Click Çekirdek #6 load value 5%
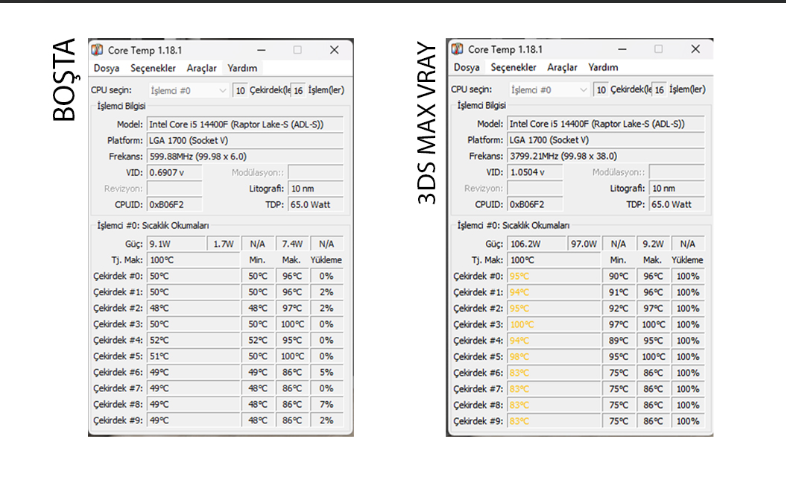 326,372
